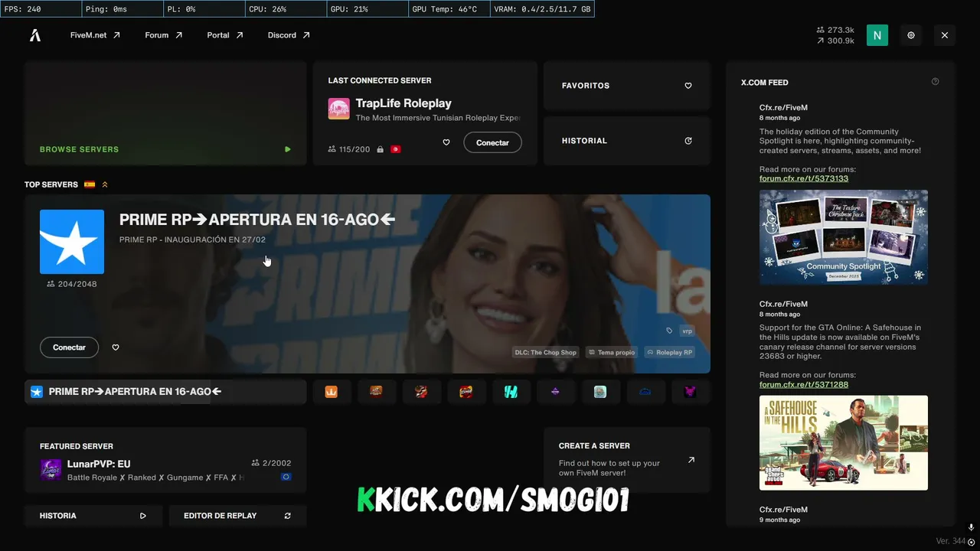
Task: Open the EDITOR DE REPLAY button
Action: pos(237,516)
